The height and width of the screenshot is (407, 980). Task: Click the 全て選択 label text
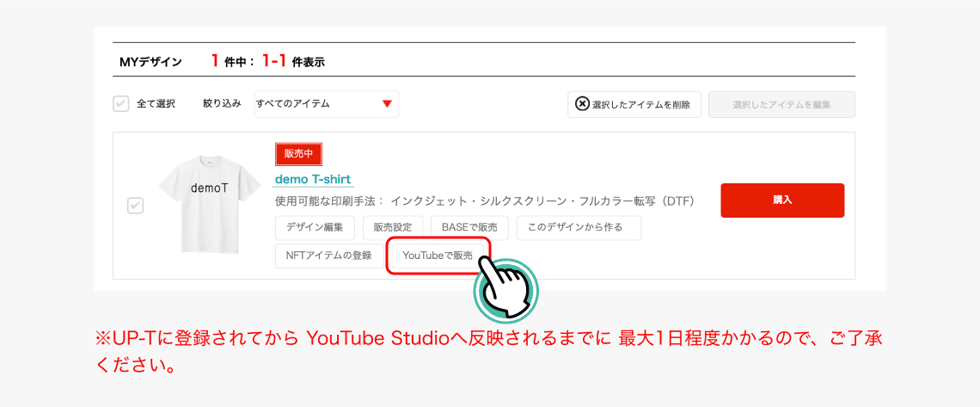pos(156,104)
